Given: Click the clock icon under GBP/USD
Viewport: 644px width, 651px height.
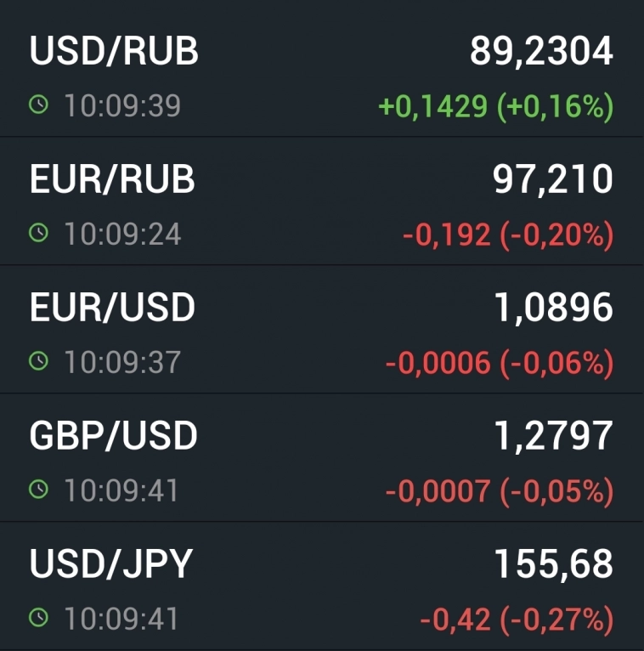Looking at the screenshot, I should pyautogui.click(x=39, y=490).
